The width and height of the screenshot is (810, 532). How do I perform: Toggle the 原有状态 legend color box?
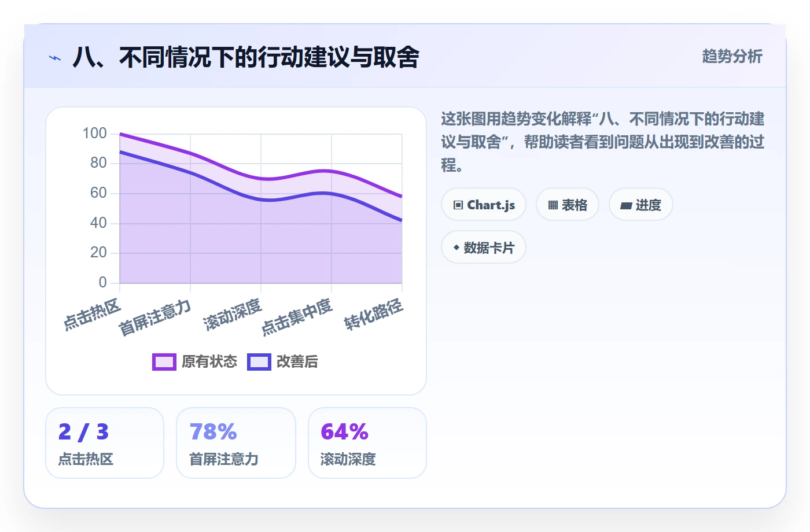click(x=164, y=361)
